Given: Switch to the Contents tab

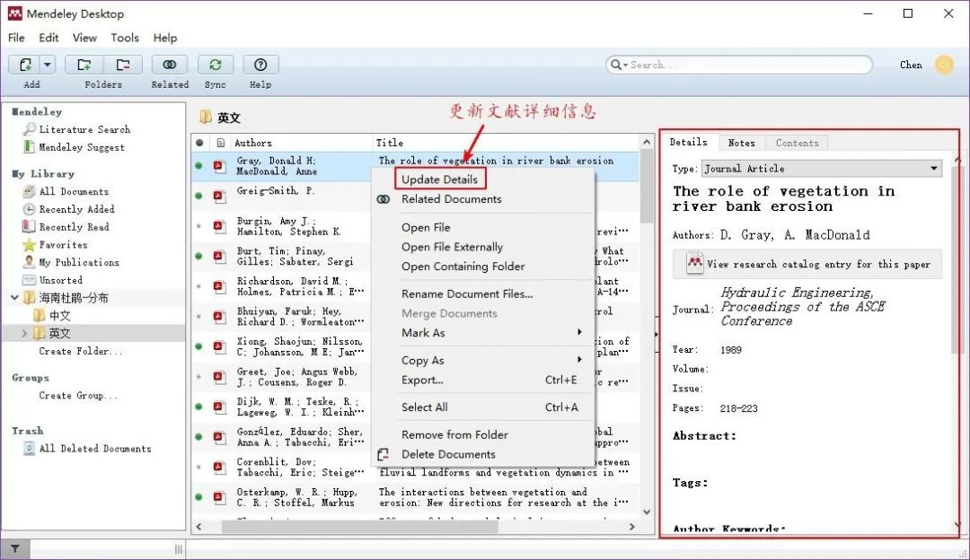Looking at the screenshot, I should click(x=797, y=143).
